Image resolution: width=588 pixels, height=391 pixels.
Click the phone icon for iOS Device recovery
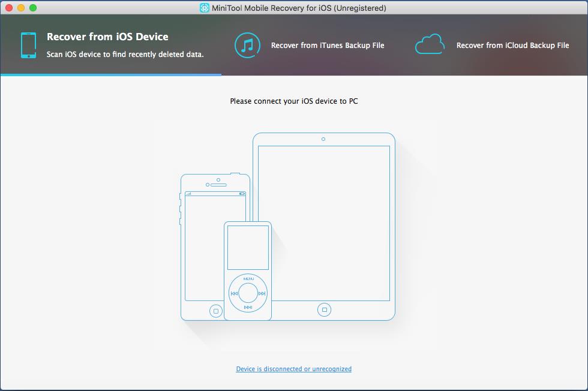coord(28,46)
